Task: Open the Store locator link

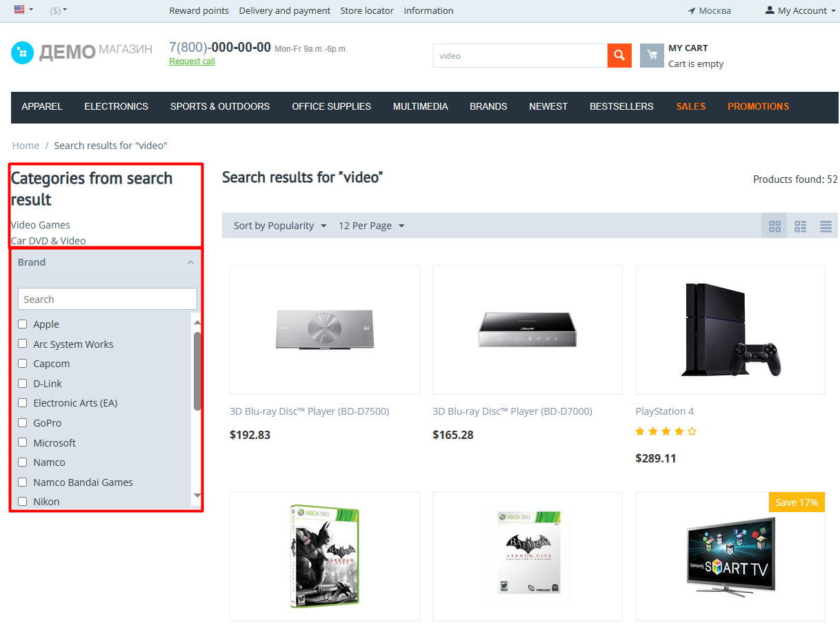Action: coord(367,10)
